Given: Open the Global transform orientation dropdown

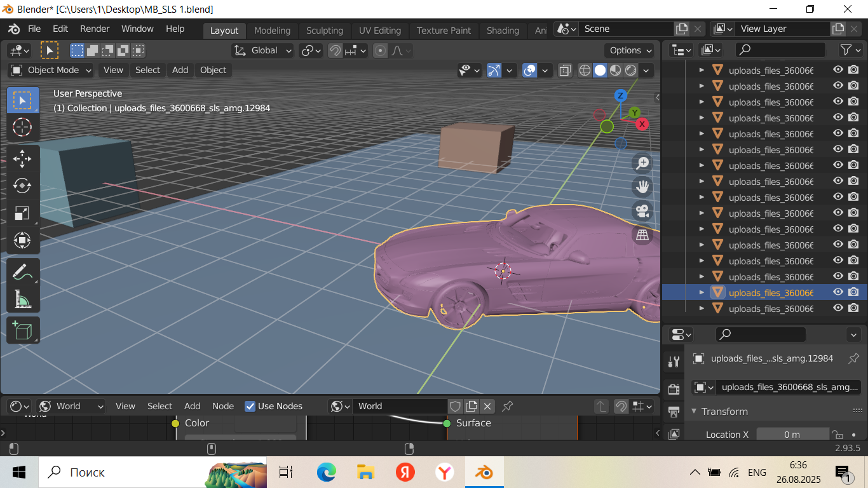Looking at the screenshot, I should tap(263, 51).
